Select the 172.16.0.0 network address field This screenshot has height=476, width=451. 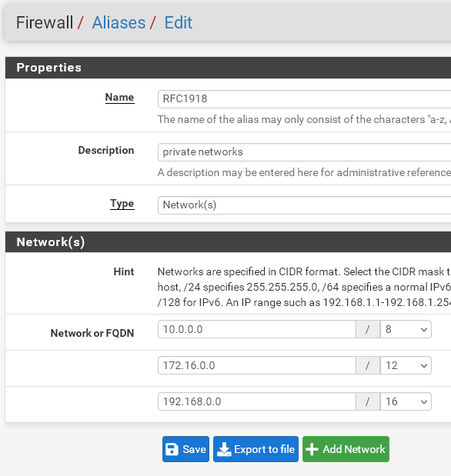[257, 365]
